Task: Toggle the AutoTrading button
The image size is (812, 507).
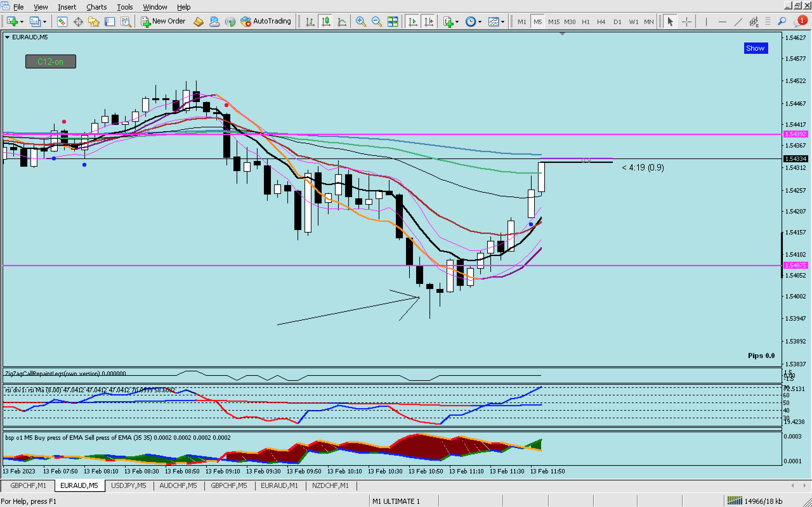Action: coord(266,21)
